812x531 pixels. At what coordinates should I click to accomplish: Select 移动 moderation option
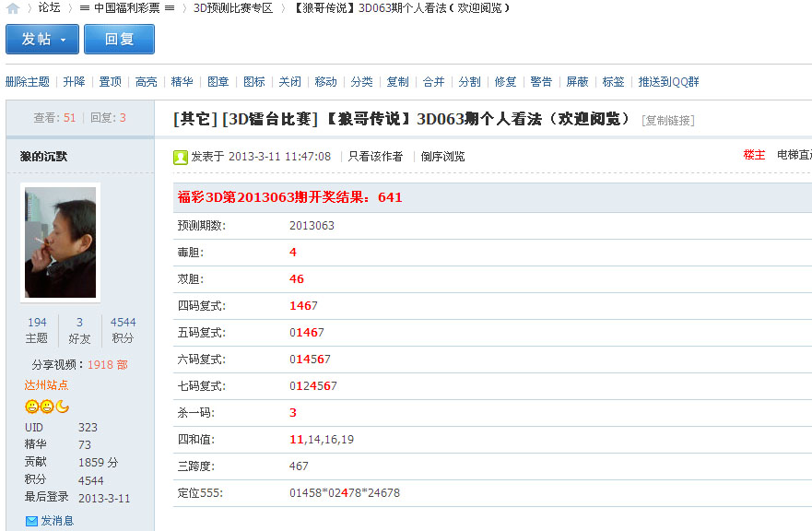pyautogui.click(x=325, y=81)
